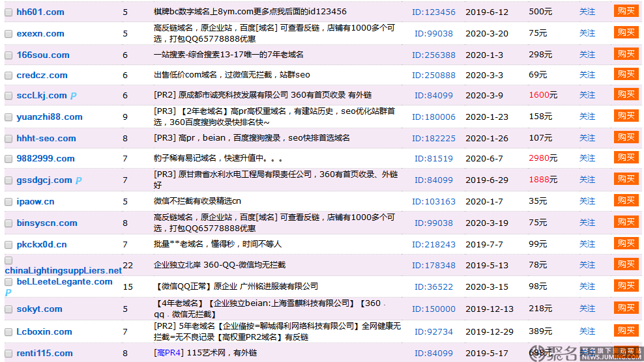This screenshot has width=644, height=362.
Task: Open seller ID:81519
Action: [433, 158]
